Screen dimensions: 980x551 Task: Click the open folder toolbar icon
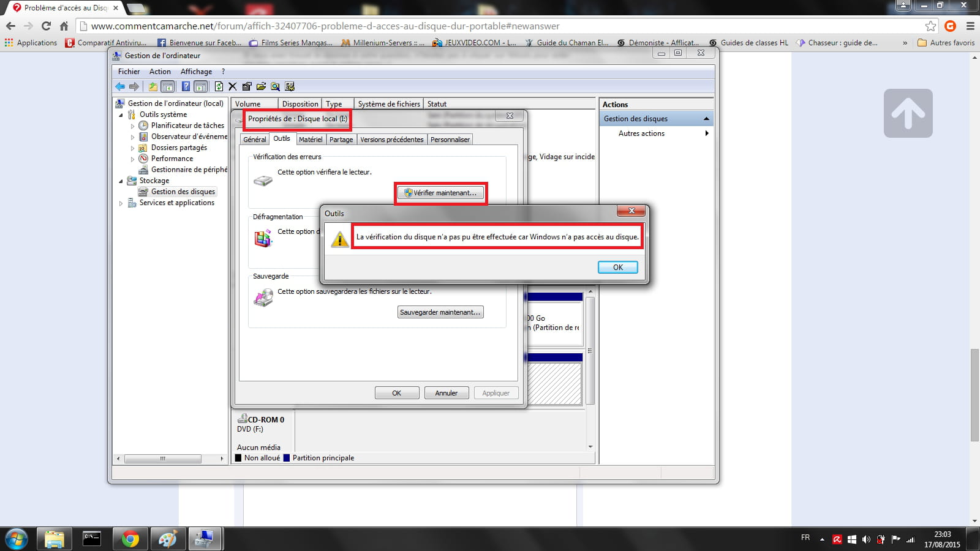[261, 86]
